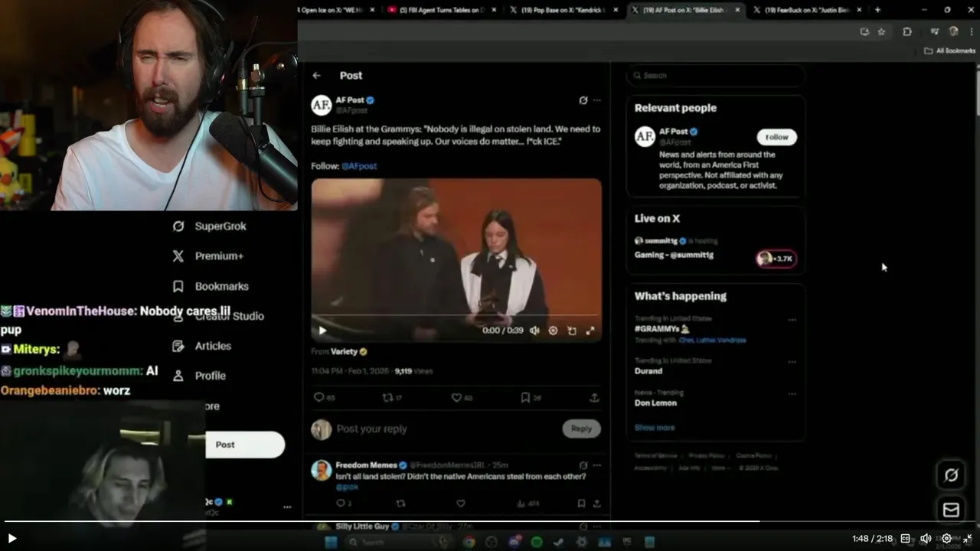The height and width of the screenshot is (551, 980).
Task: Bookmark the Freedom Memes comment
Action: tap(581, 504)
